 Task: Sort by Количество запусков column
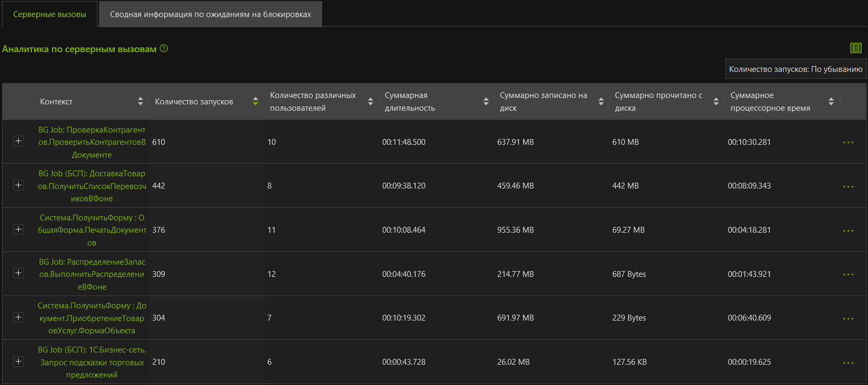tap(255, 101)
